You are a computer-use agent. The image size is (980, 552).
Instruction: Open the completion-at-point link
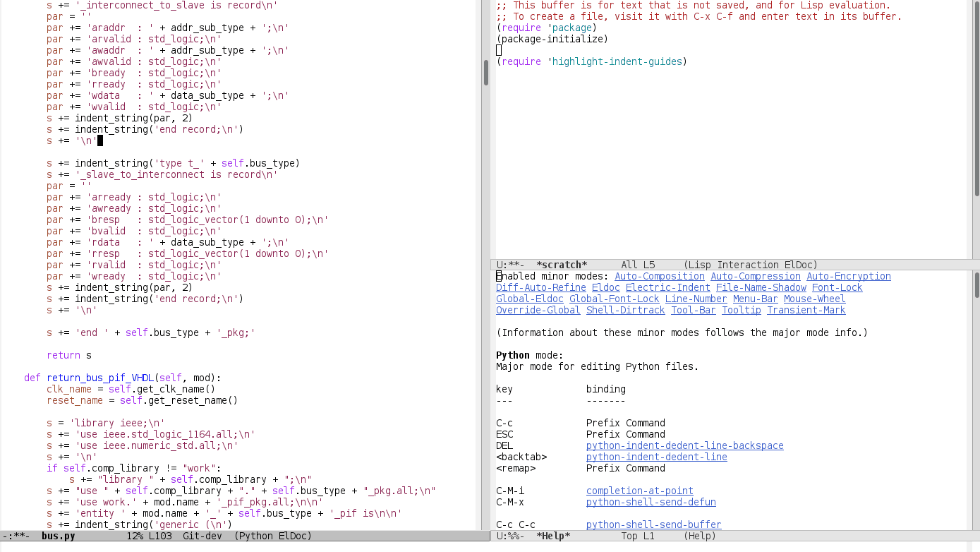640,491
